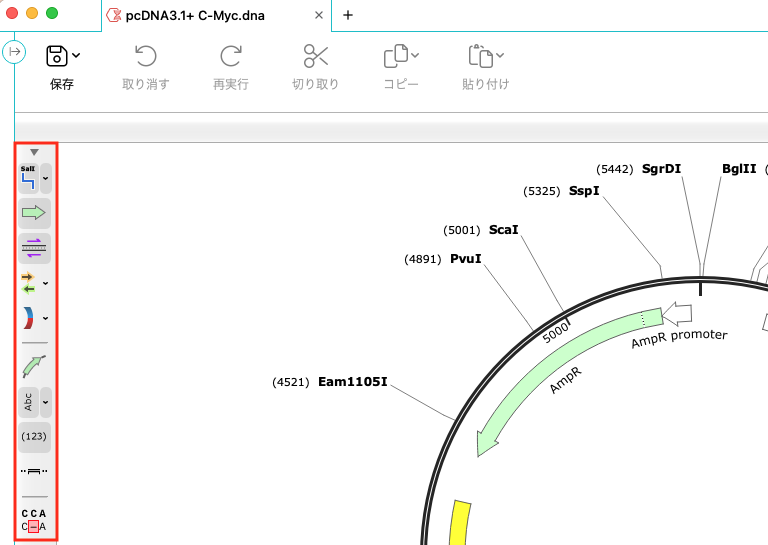
Task: Click PvuI enzyme site label
Action: 466,259
